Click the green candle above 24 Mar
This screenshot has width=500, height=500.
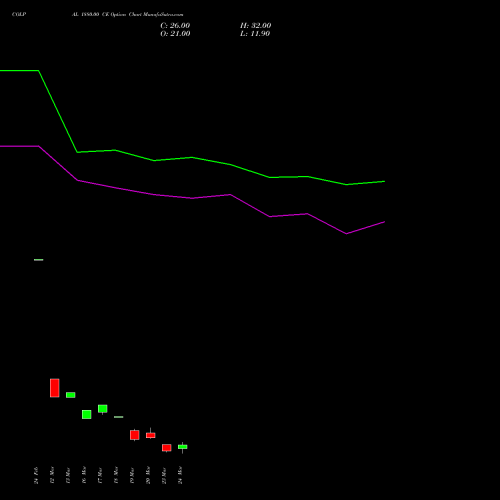(x=183, y=447)
